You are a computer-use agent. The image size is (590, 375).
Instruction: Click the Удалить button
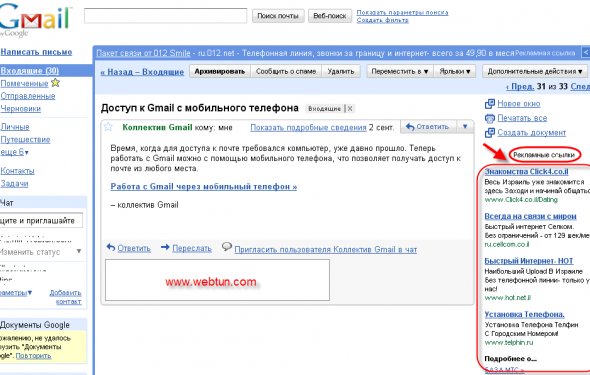[x=341, y=71]
